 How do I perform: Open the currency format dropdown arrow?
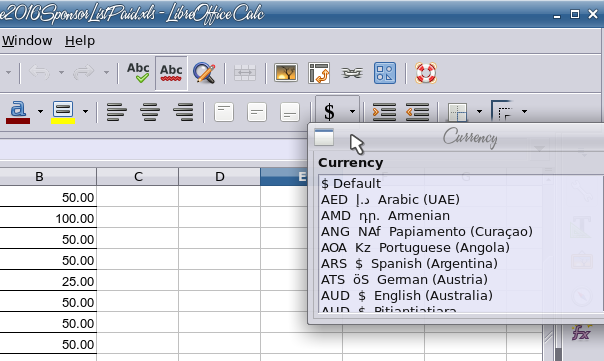pos(352,112)
